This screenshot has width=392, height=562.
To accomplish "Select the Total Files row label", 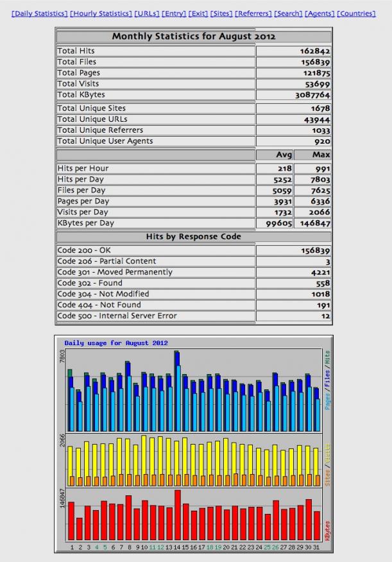I will (77, 62).
